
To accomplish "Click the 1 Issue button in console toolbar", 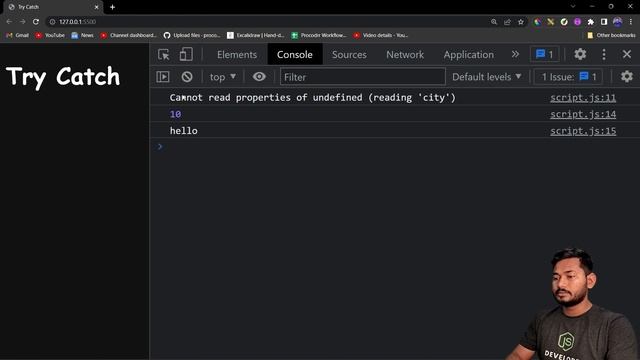I will (x=569, y=77).
